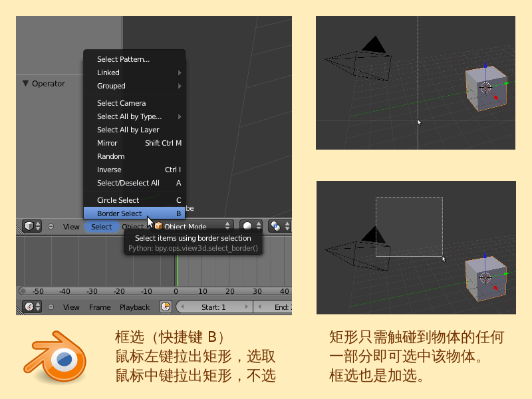Open the Frame menu
Image resolution: width=532 pixels, height=399 pixels.
pos(100,307)
